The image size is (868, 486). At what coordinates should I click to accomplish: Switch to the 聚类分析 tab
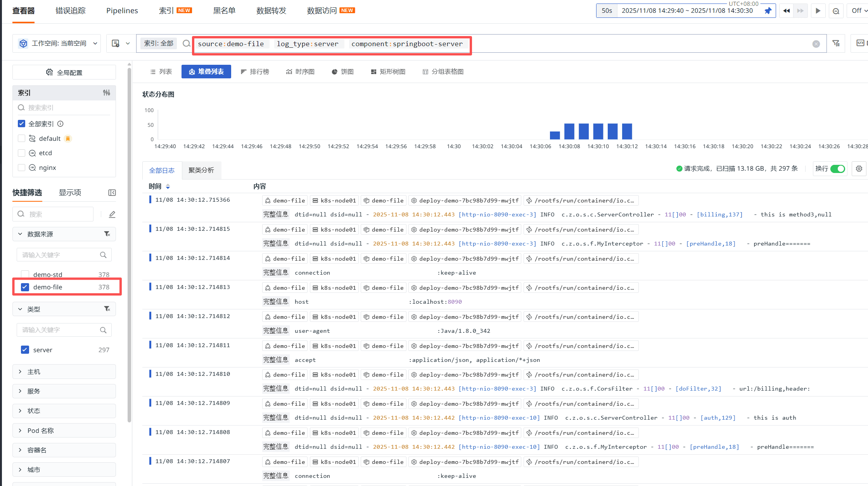tap(201, 170)
